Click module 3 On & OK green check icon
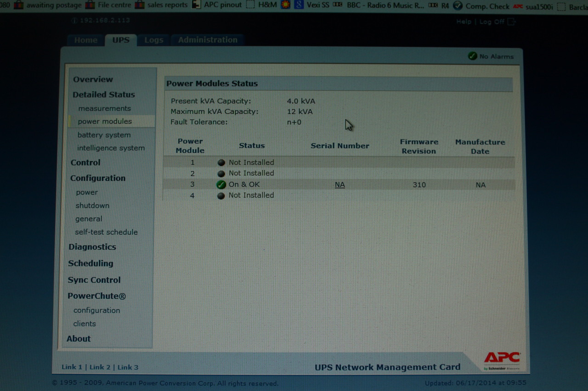This screenshot has width=588, height=391. pos(221,184)
